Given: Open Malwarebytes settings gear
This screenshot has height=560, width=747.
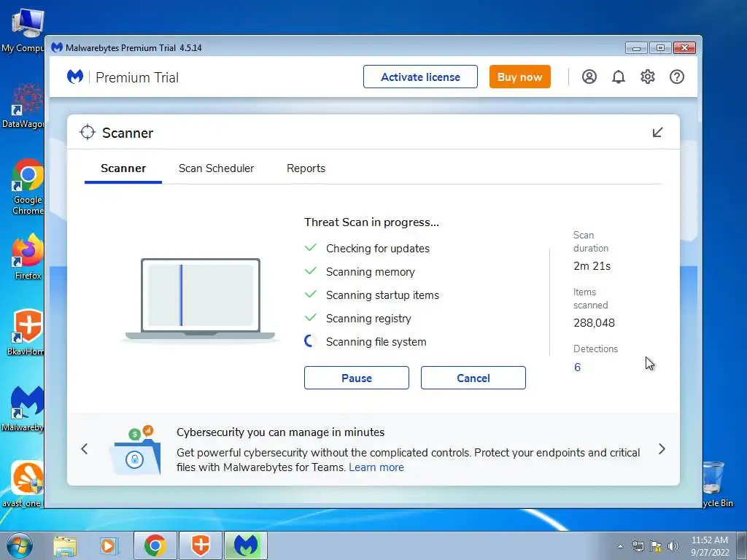Looking at the screenshot, I should click(648, 77).
